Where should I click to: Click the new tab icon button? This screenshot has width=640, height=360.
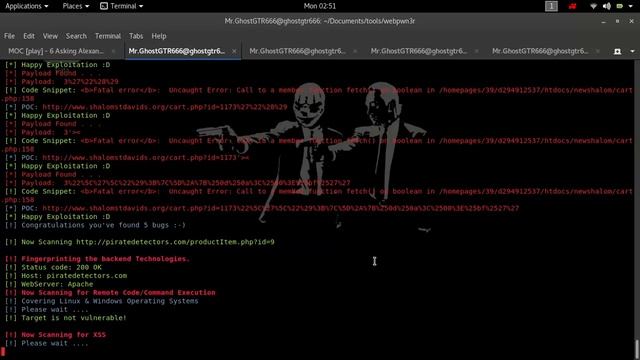(x=617, y=51)
